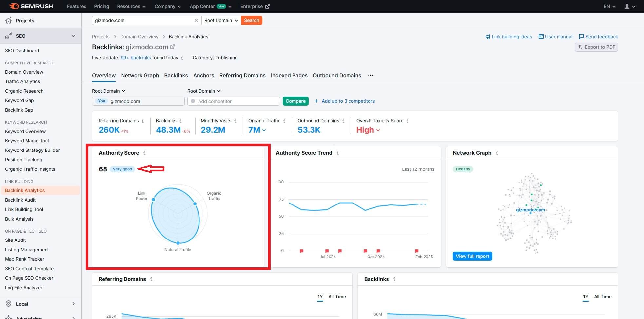Viewport: 644px width, 319px height.
Task: Click the Semrush logo
Action: point(31,6)
